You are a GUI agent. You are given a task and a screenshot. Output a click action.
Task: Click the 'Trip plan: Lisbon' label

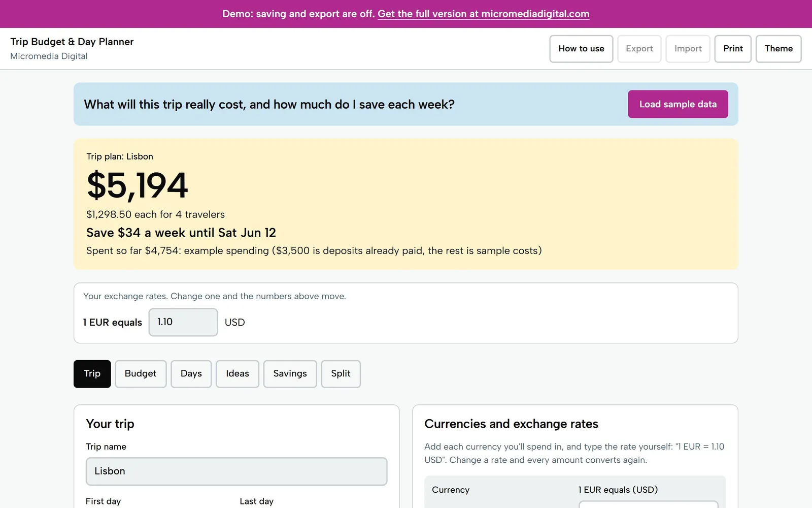click(120, 156)
